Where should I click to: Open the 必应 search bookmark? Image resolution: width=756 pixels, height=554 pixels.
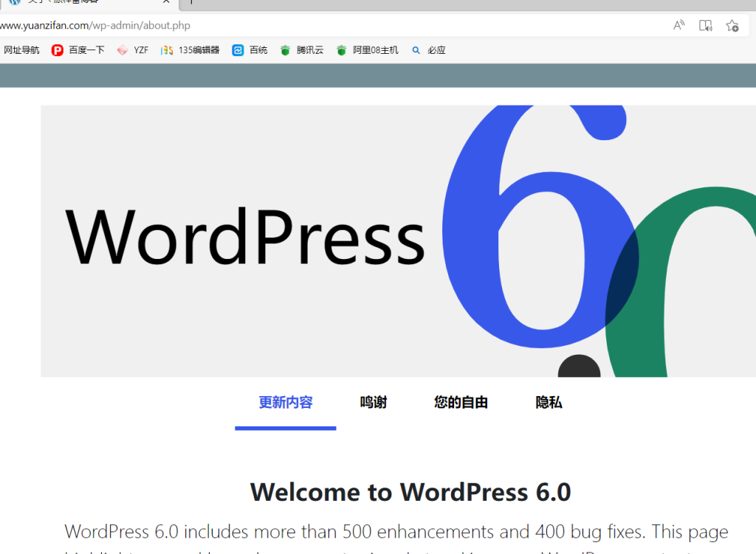point(429,50)
